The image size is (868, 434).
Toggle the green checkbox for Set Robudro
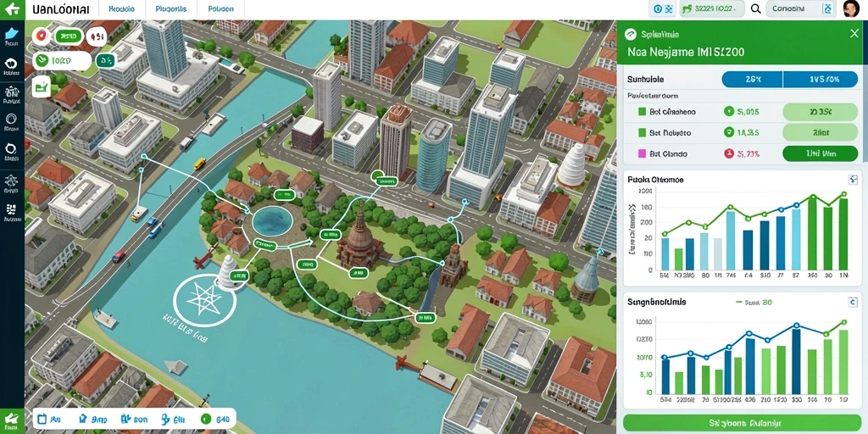click(643, 133)
